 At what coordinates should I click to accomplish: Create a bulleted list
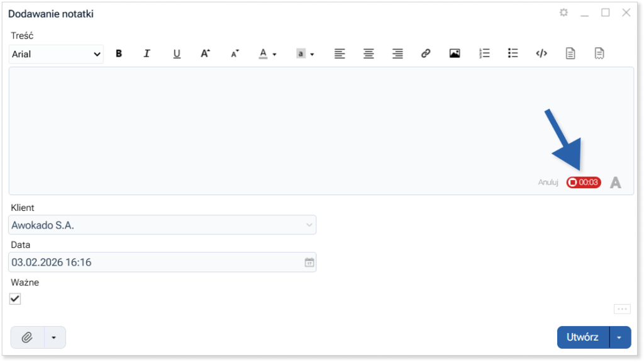513,54
